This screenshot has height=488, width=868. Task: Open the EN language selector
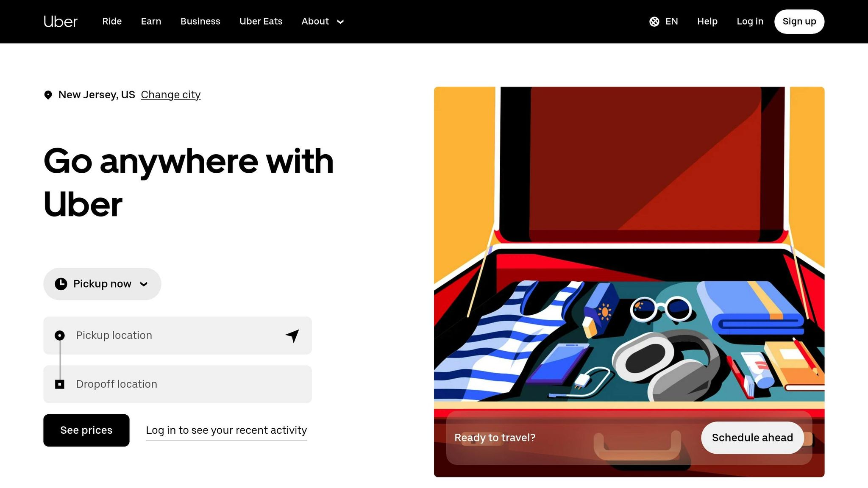(x=664, y=22)
